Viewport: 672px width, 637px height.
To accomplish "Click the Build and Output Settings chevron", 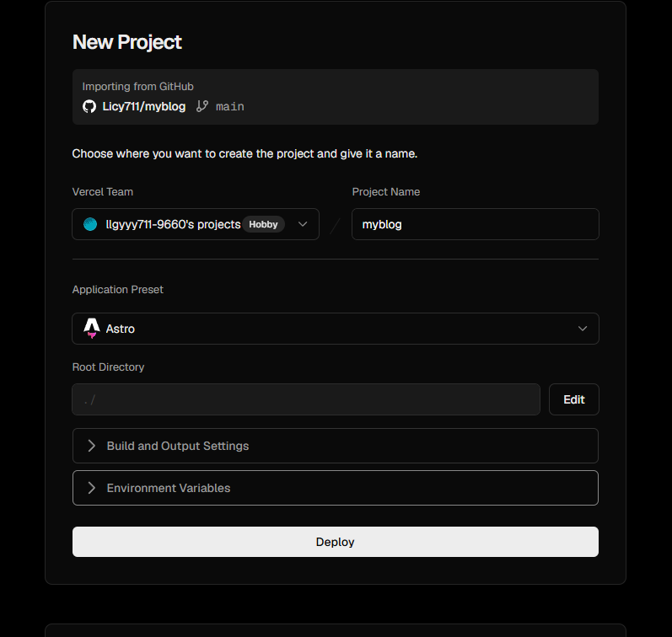I will pos(91,446).
